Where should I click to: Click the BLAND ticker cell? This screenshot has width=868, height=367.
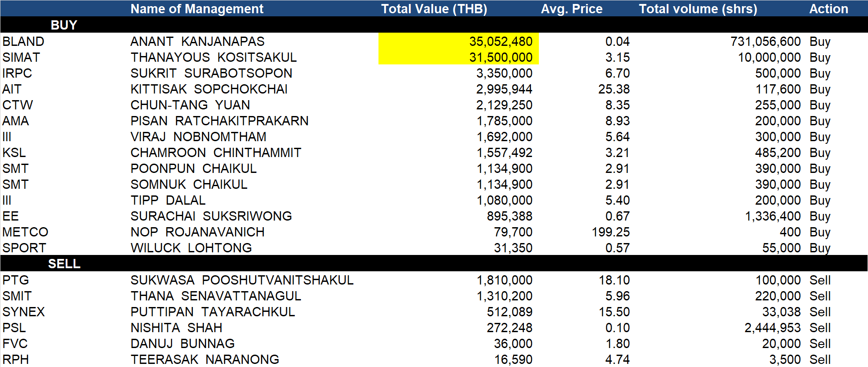coord(23,41)
